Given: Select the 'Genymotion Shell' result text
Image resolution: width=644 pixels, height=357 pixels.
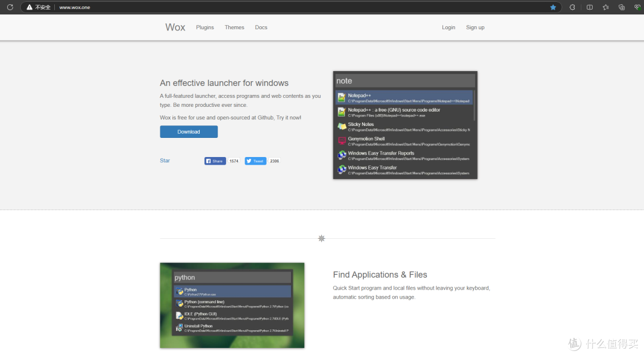Looking at the screenshot, I should pyautogui.click(x=366, y=139).
